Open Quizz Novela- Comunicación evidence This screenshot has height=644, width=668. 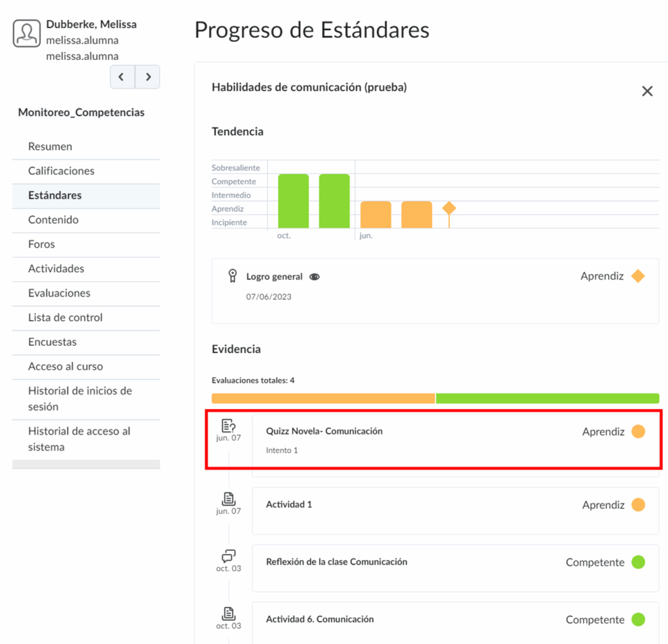324,431
